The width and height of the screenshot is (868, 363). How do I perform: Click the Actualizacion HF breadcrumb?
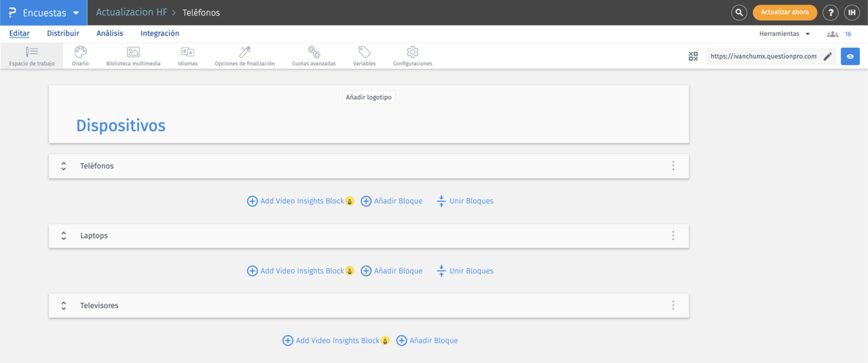(132, 12)
